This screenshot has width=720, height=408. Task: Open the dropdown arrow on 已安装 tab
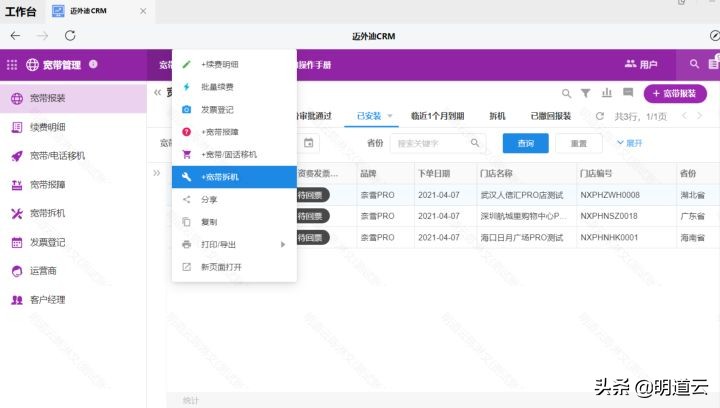[390, 116]
